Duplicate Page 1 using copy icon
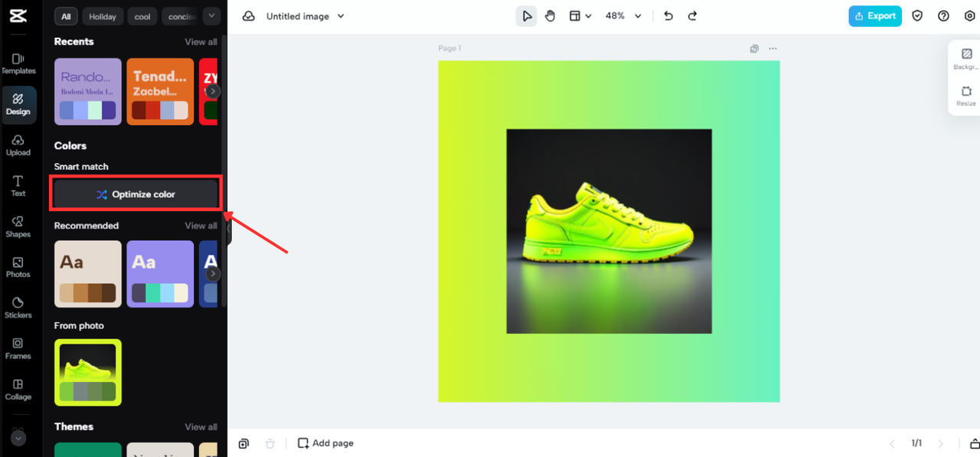The width and height of the screenshot is (980, 457). pos(754,48)
